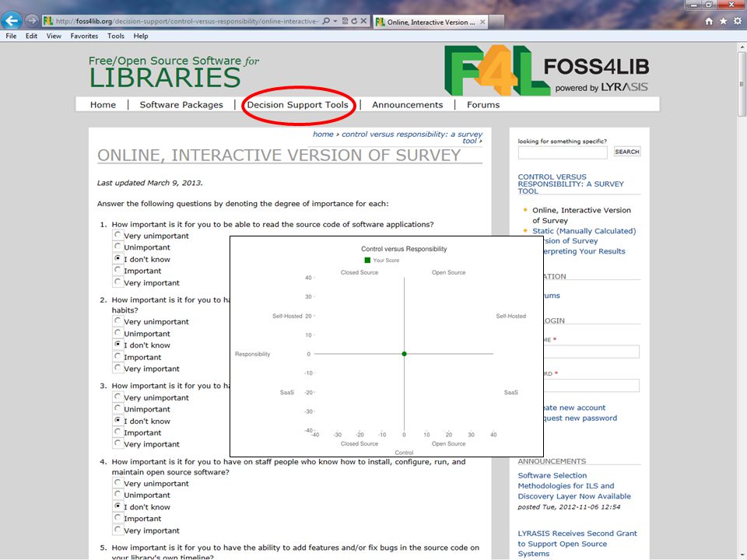Select 'Very unimportant' for question 4
Viewport: 747px width, 560px height.
point(117,482)
